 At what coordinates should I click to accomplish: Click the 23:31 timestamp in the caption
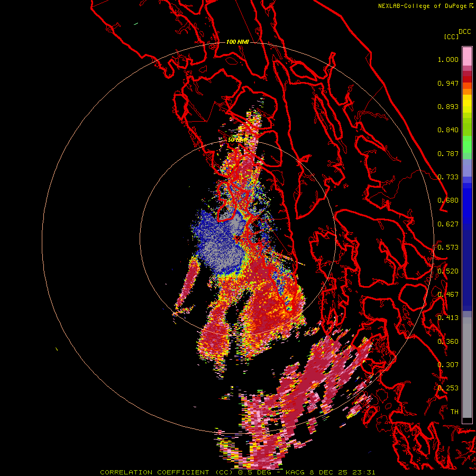(x=364, y=472)
